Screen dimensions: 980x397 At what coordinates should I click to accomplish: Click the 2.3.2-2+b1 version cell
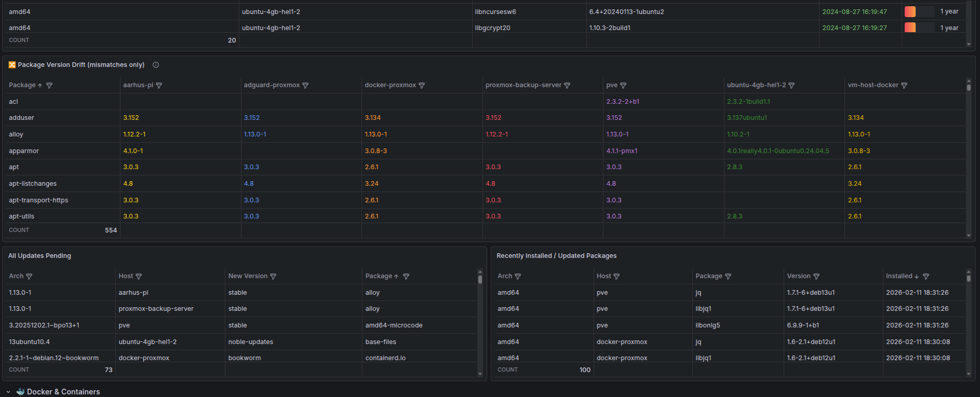[x=623, y=102]
